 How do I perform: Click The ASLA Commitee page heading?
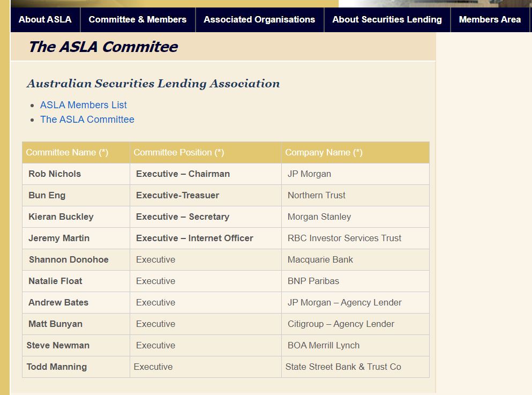pos(103,47)
